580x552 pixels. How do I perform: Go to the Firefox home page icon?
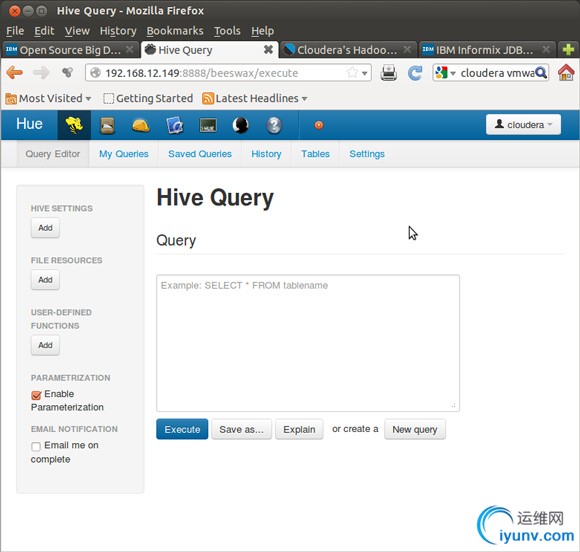coord(566,72)
